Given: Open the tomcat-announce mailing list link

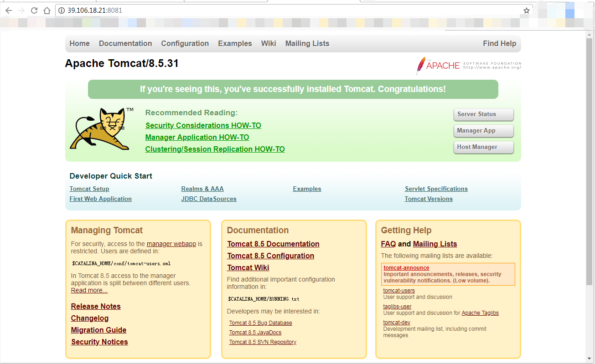Looking at the screenshot, I should (x=406, y=268).
